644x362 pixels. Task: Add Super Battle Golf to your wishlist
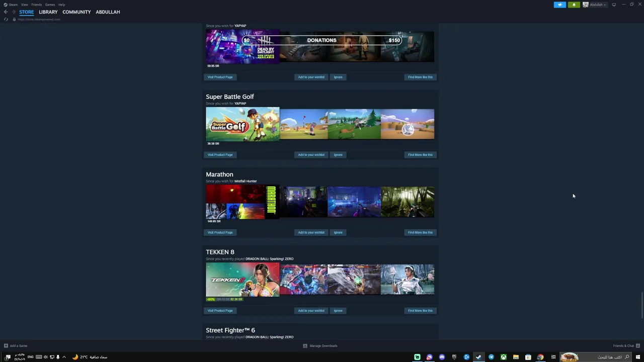[x=311, y=155]
